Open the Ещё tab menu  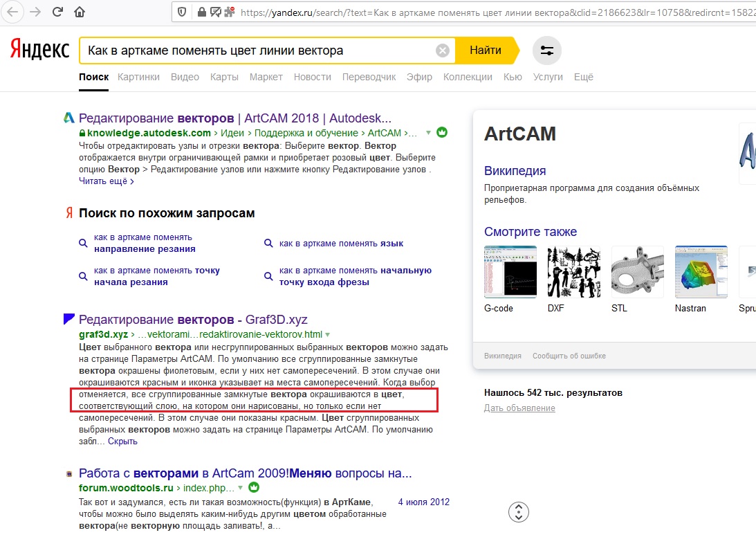583,78
